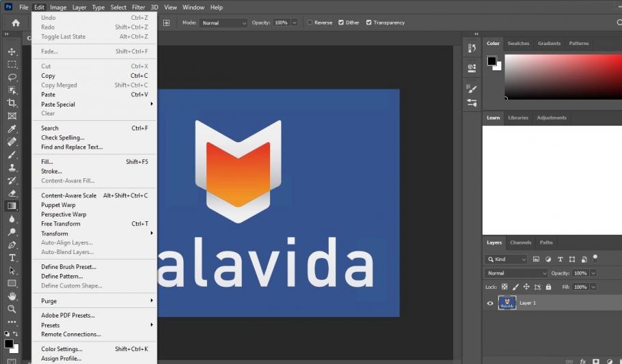Collapse the right panels double-arrow
This screenshot has width=622, height=364.
pos(476,34)
